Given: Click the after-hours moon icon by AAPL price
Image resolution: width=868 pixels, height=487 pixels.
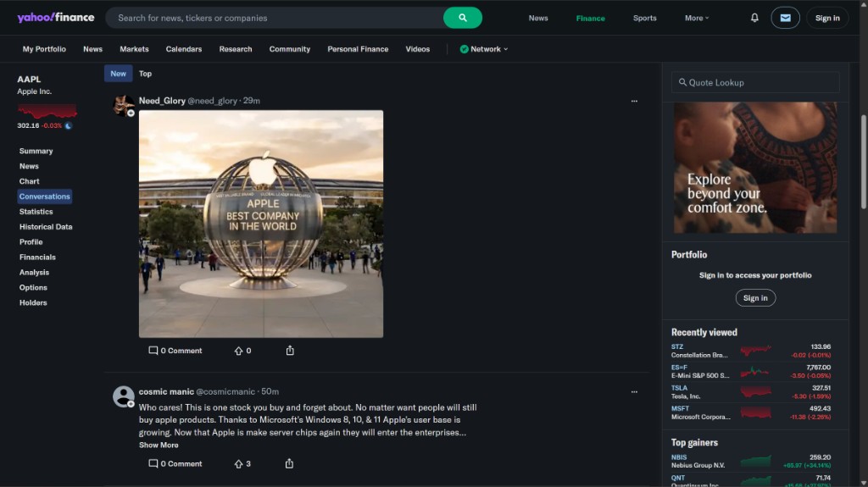Looking at the screenshot, I should point(68,125).
